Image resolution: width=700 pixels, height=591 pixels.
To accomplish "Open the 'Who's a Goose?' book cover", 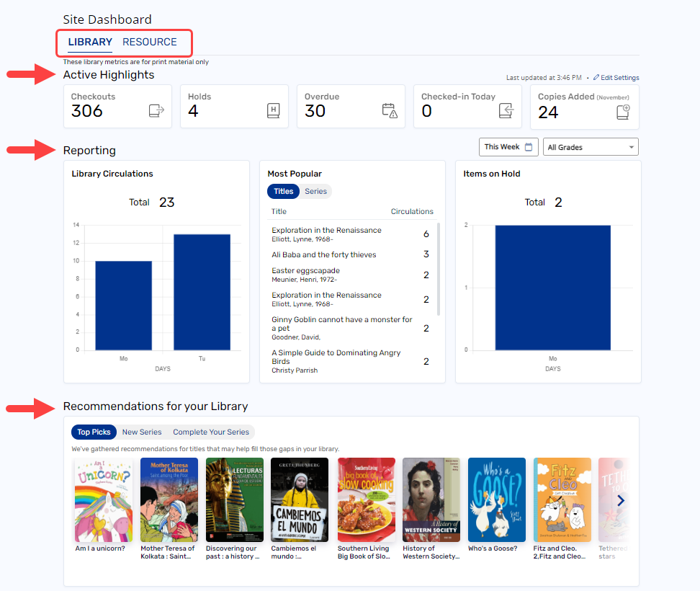I will [x=496, y=499].
